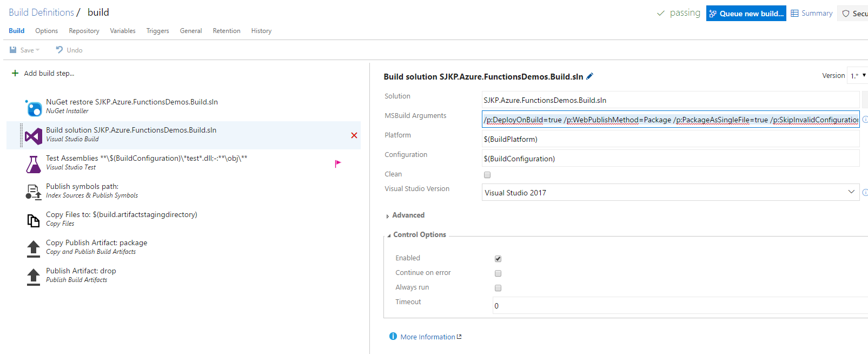Screen dimensions: 868x354
Task: Check the Continue on error checkbox
Action: tap(498, 273)
